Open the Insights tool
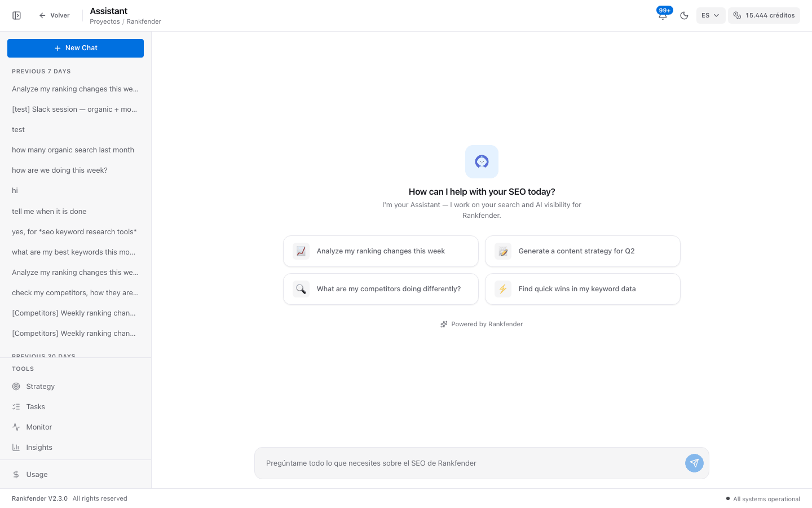 tap(76, 448)
